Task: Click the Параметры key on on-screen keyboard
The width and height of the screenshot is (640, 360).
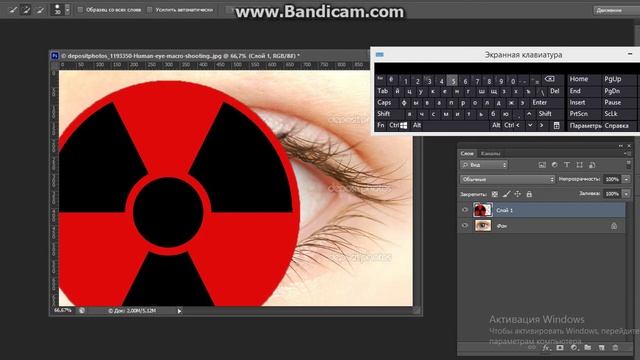Action: pyautogui.click(x=585, y=126)
